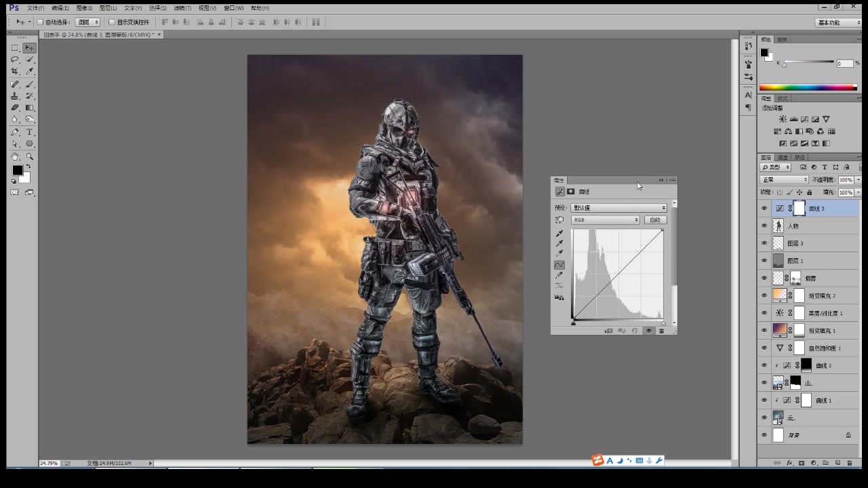Select the Zoom tool

click(x=29, y=157)
